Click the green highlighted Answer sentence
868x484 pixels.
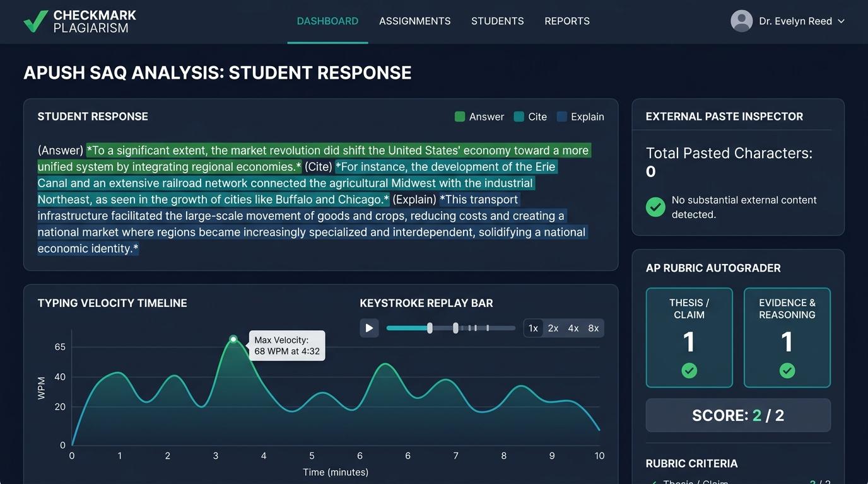[x=314, y=159]
